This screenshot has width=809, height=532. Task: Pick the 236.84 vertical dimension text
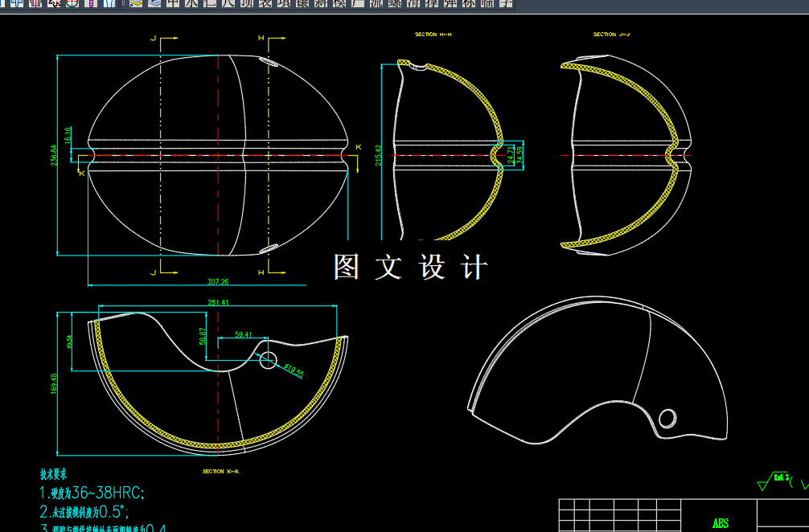click(54, 155)
